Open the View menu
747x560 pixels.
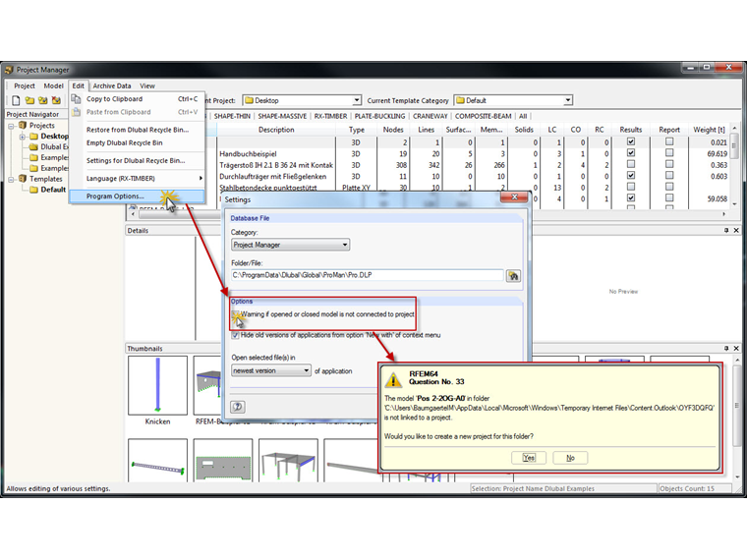tap(147, 85)
